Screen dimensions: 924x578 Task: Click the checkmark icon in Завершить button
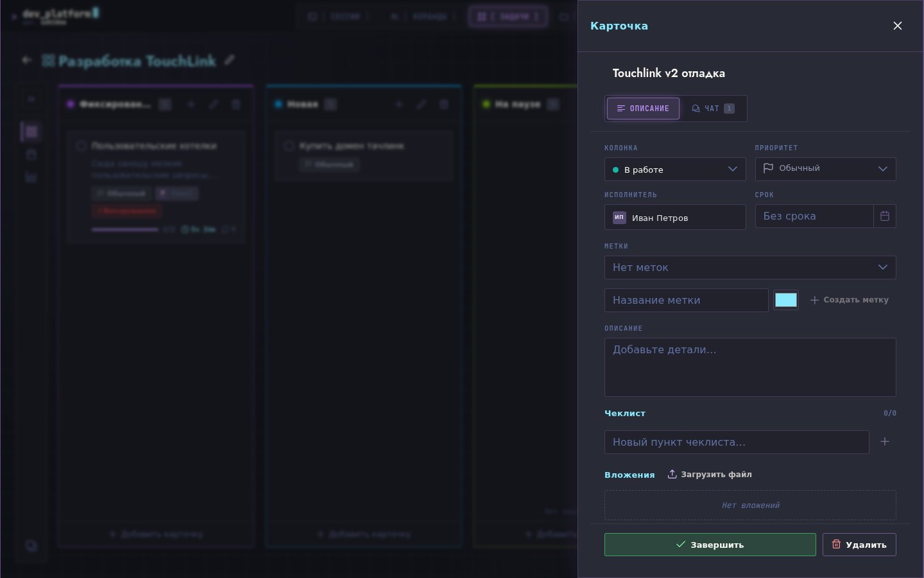pos(681,544)
